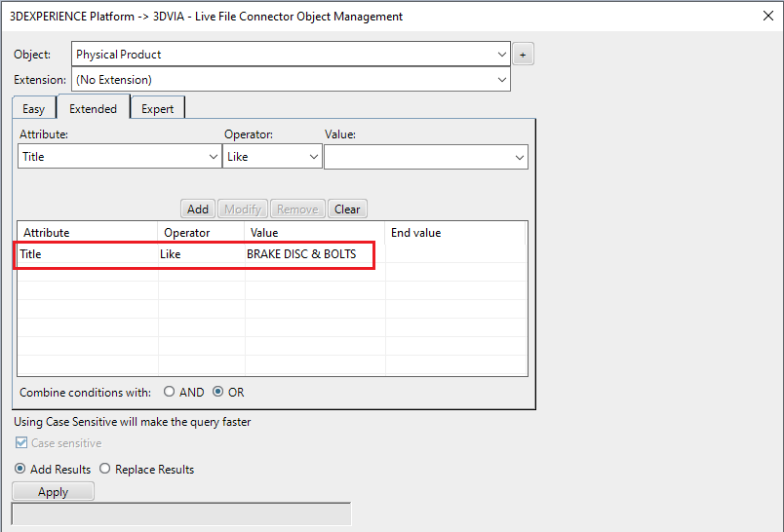
Task: Open the Operator dropdown set to Like
Action: 272,156
